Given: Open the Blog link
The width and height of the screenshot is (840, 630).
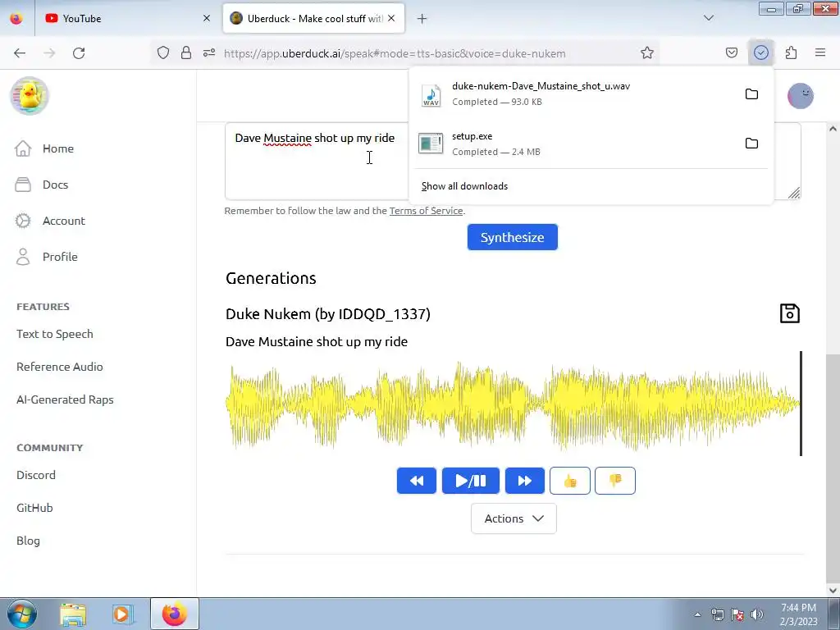Looking at the screenshot, I should click(x=28, y=541).
